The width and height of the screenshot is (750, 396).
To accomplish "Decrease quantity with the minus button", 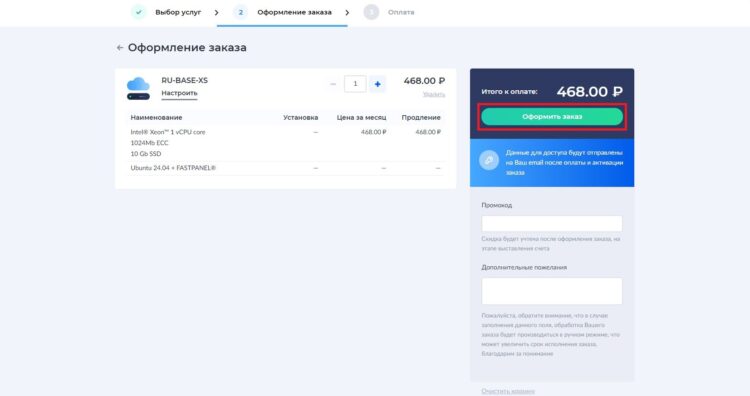I will pos(333,84).
